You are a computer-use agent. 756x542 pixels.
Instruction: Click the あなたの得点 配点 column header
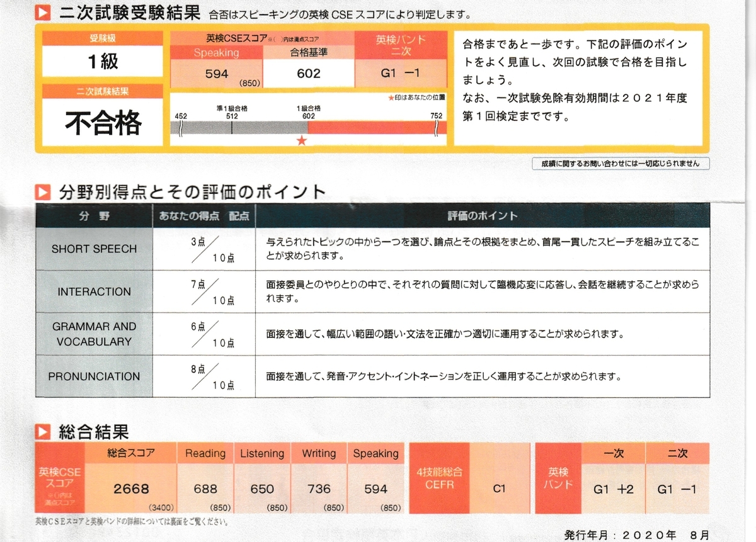[203, 216]
